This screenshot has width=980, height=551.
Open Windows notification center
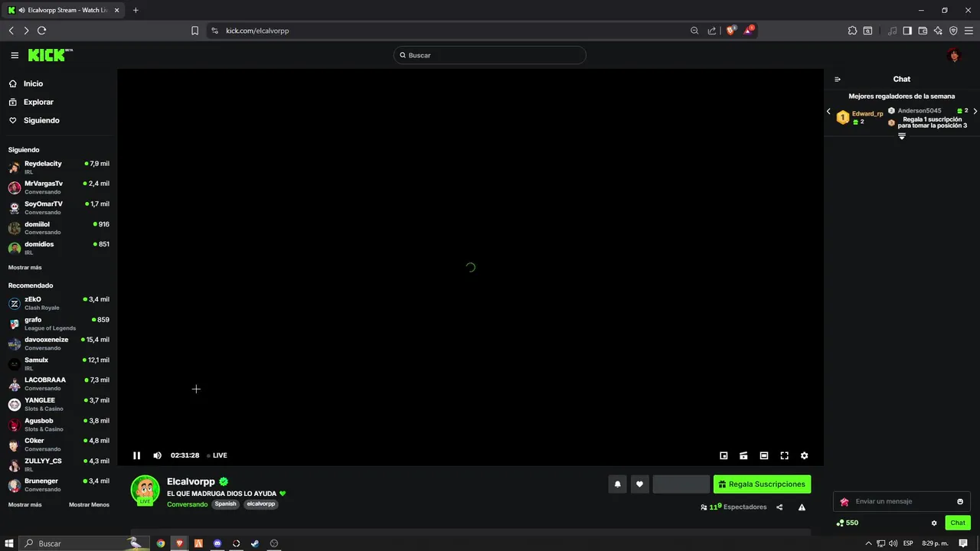coord(963,543)
